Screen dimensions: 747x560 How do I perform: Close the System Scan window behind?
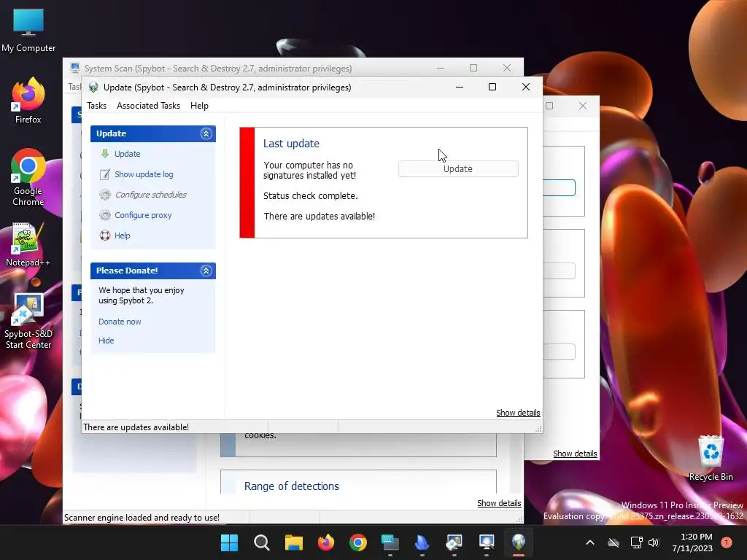[x=507, y=68]
